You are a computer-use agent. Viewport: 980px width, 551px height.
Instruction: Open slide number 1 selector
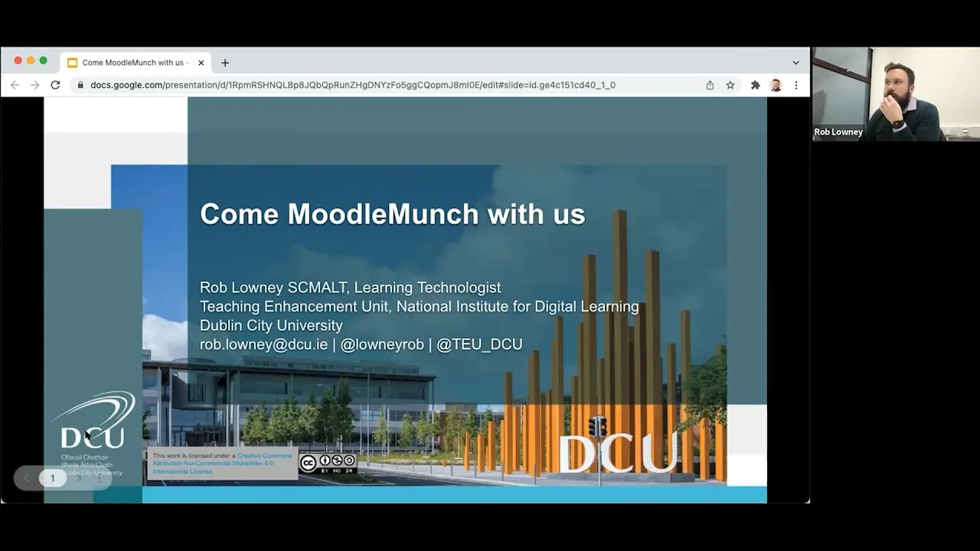52,478
